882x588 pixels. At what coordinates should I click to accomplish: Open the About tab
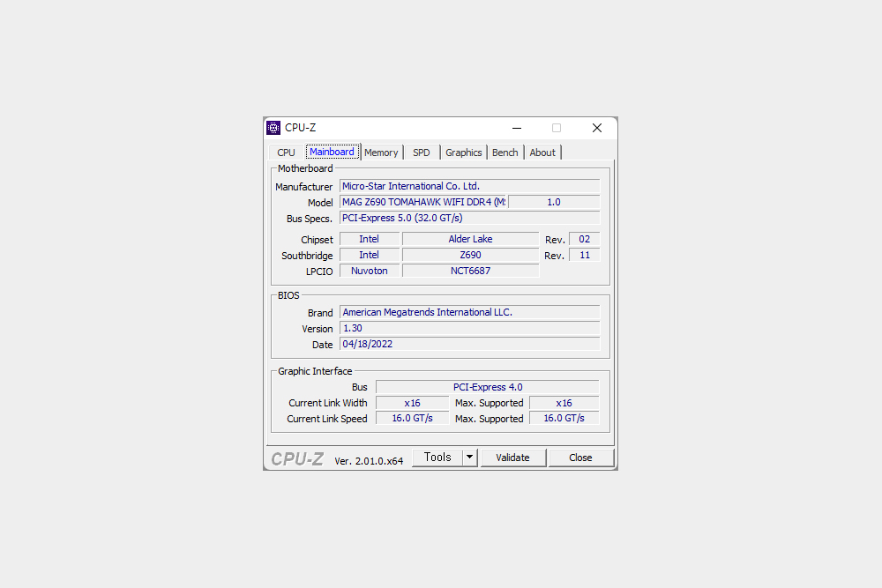point(542,153)
